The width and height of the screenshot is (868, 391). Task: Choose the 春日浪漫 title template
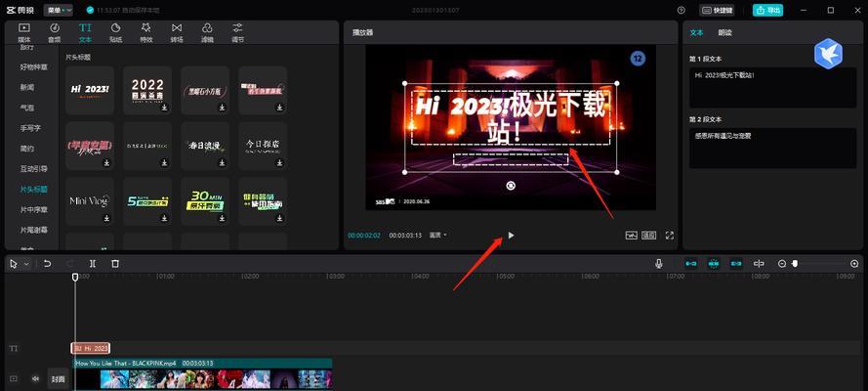(205, 146)
